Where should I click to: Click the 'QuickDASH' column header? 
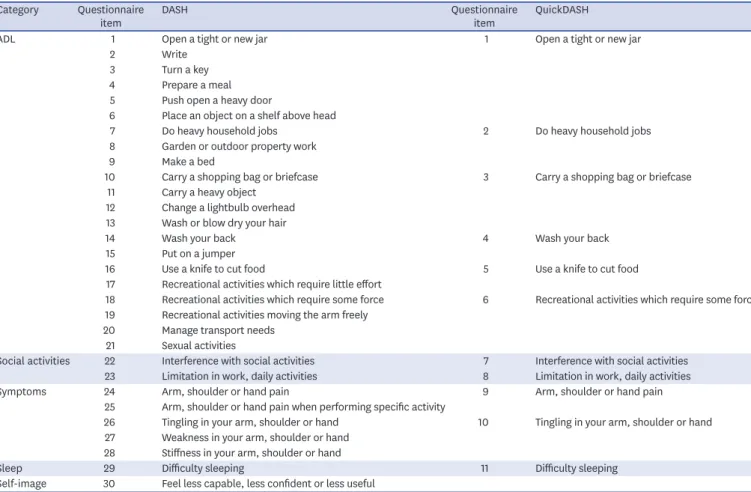click(x=561, y=10)
